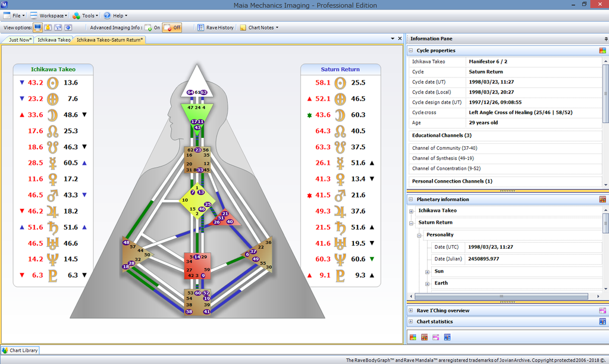Click the icon at right of Rave I'Ching overview header
This screenshot has width=609, height=364.
[x=602, y=310]
